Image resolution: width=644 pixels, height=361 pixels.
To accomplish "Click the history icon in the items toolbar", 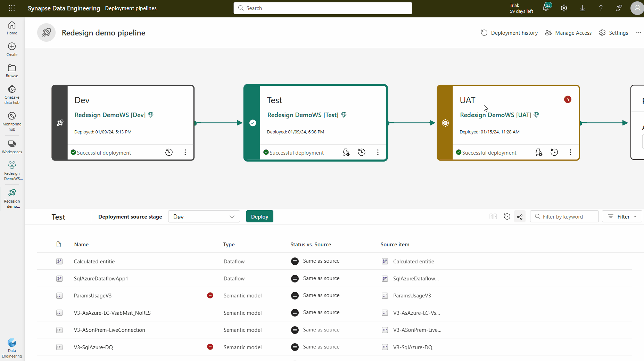I will click(507, 217).
